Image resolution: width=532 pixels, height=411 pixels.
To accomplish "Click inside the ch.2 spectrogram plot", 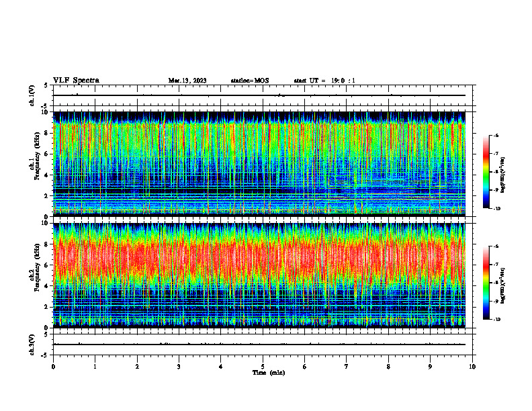I will point(259,275).
